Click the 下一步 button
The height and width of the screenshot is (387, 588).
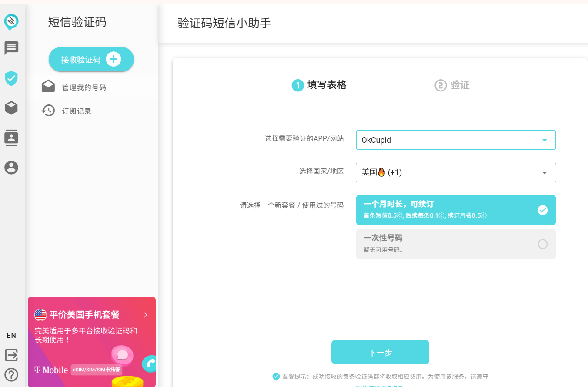point(380,352)
